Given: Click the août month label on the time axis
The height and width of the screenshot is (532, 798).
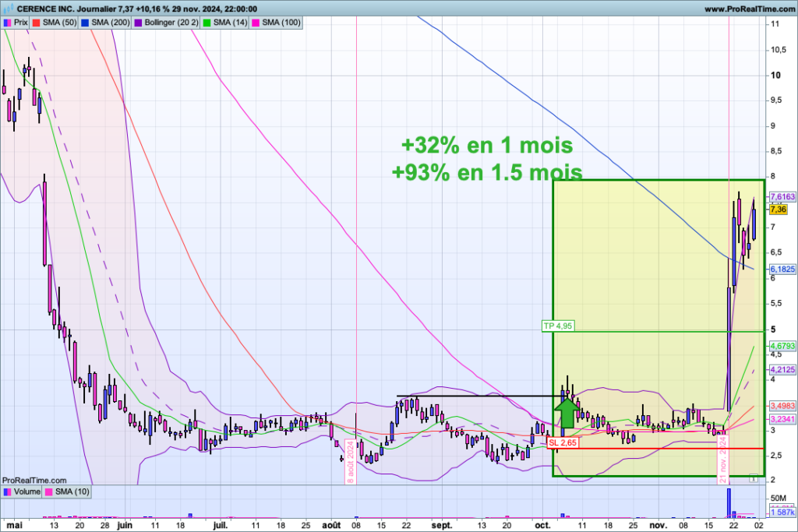Looking at the screenshot, I should coord(331,526).
